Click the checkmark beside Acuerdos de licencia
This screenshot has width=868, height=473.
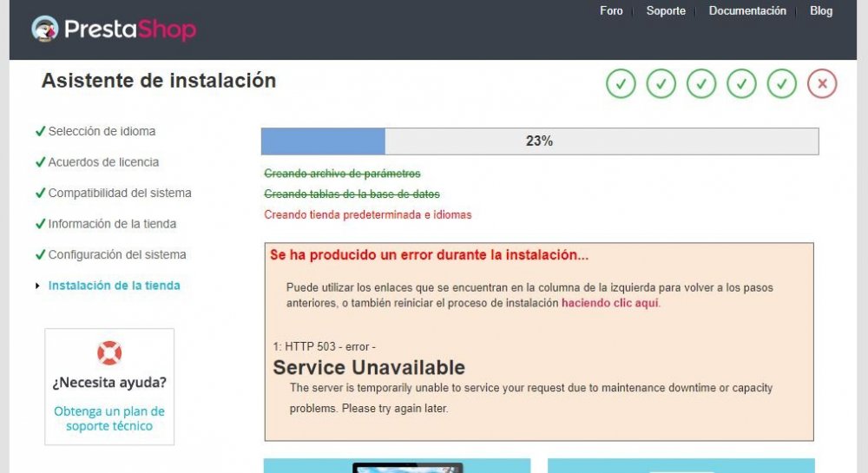pyautogui.click(x=40, y=162)
